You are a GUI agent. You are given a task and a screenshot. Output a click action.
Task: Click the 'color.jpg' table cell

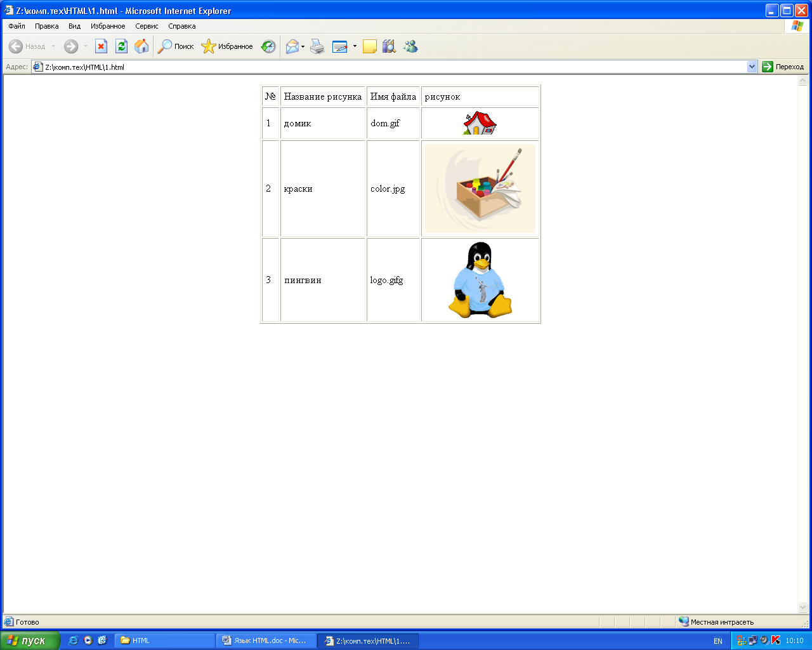pyautogui.click(x=393, y=189)
